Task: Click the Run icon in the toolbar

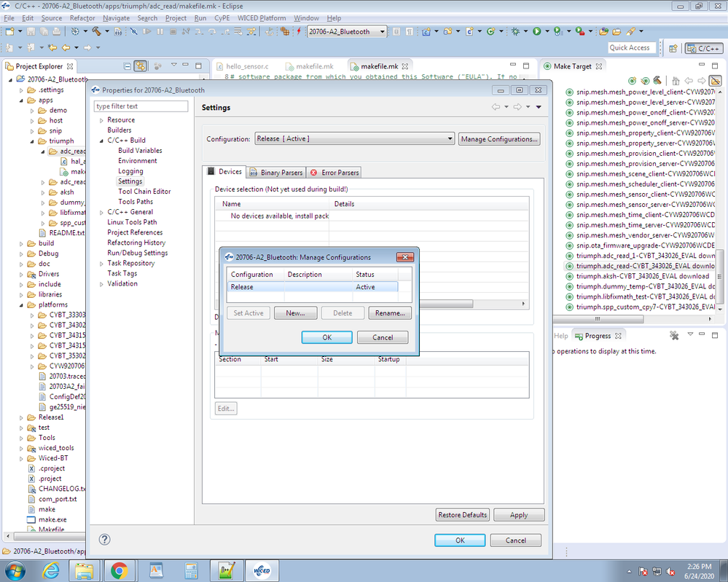Action: [536, 33]
